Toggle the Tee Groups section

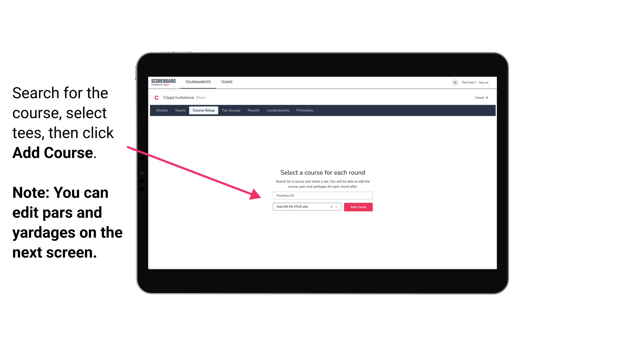click(x=231, y=110)
